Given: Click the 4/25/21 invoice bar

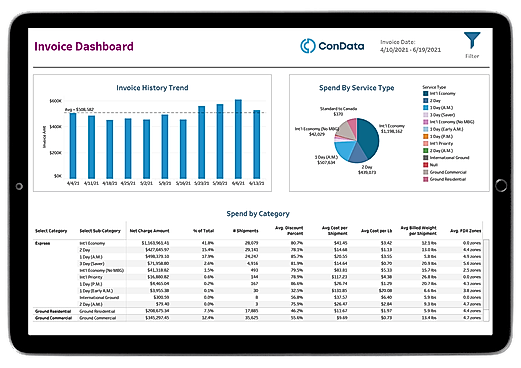Looking at the screenshot, I should (128, 148).
